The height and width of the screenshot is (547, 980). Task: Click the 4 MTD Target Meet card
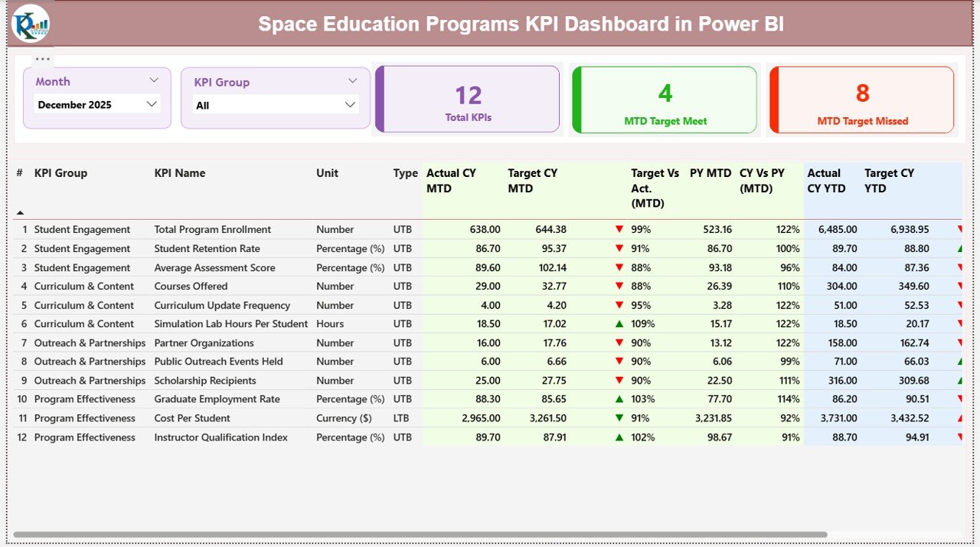click(665, 100)
